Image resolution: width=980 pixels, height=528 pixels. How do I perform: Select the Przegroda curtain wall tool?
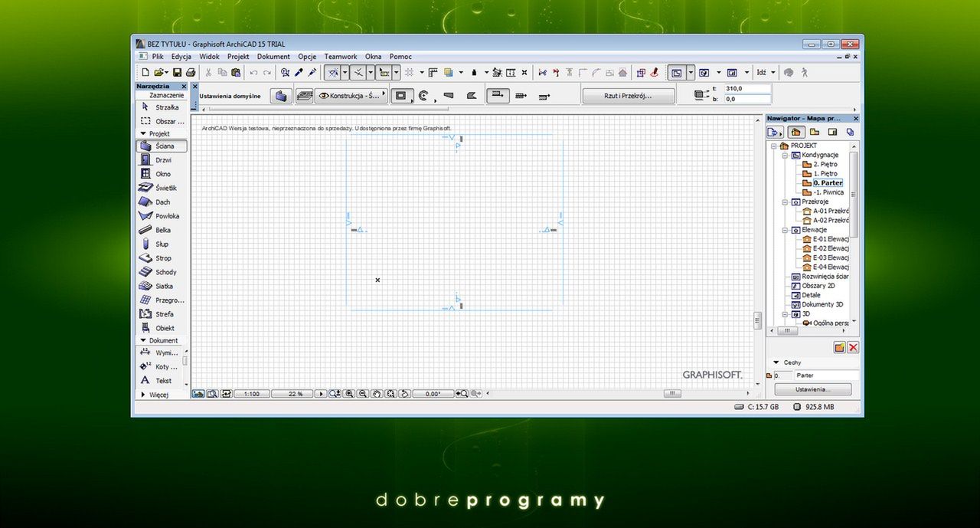click(162, 300)
